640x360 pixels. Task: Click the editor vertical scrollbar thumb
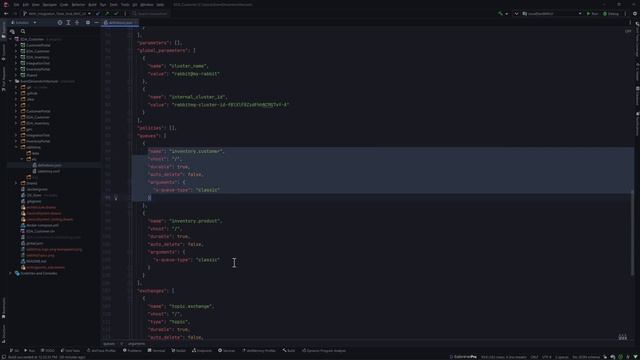[633, 233]
